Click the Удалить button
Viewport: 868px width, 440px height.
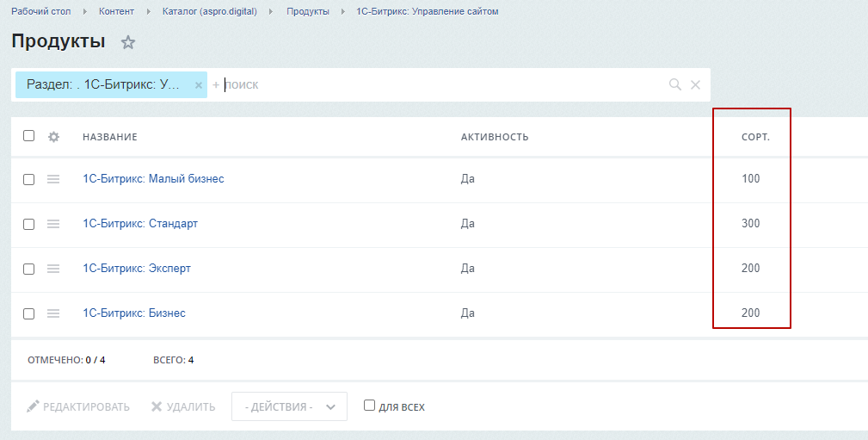183,406
